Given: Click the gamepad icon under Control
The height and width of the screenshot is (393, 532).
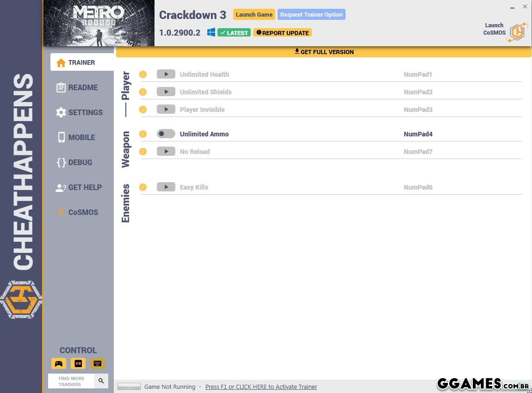Looking at the screenshot, I should pos(59,363).
